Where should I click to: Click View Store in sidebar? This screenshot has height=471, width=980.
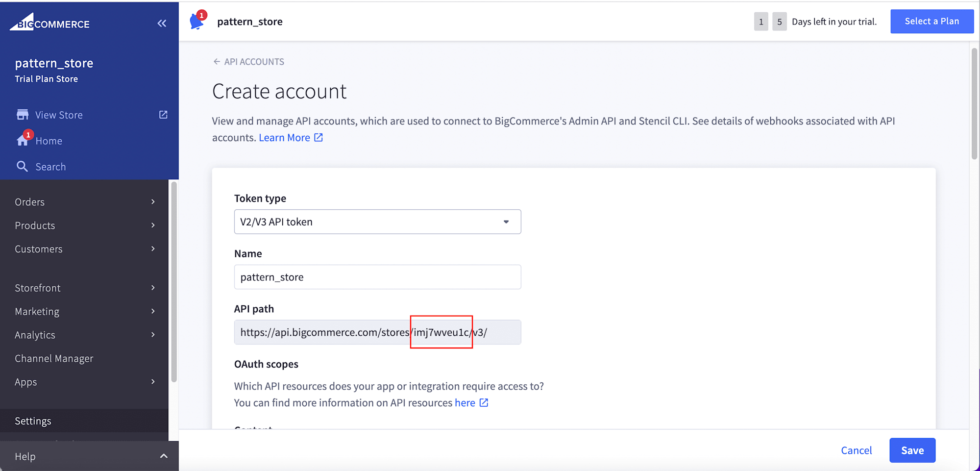pos(59,115)
